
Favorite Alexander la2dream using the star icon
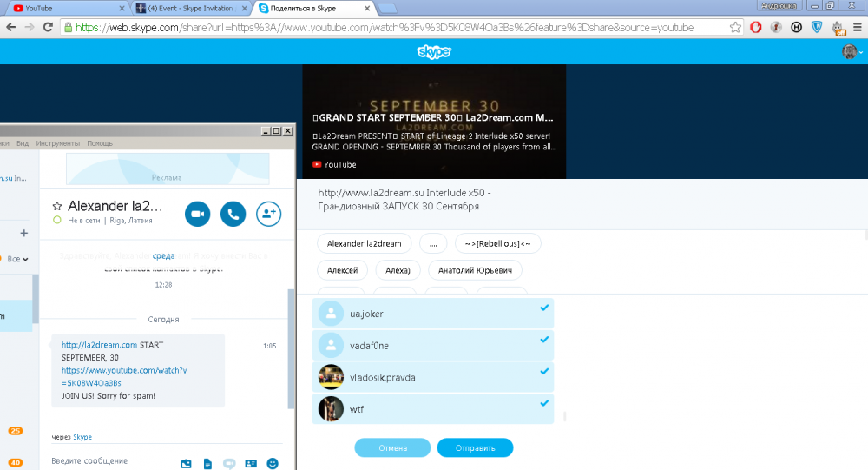(x=57, y=207)
